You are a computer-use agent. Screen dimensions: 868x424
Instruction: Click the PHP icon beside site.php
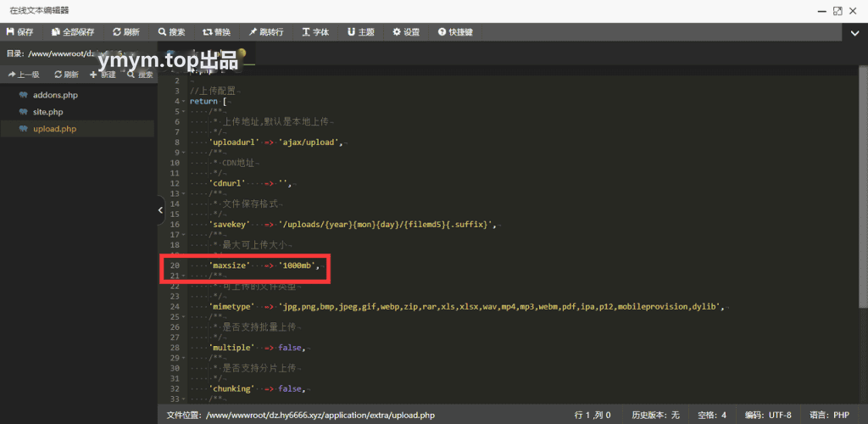pos(23,112)
